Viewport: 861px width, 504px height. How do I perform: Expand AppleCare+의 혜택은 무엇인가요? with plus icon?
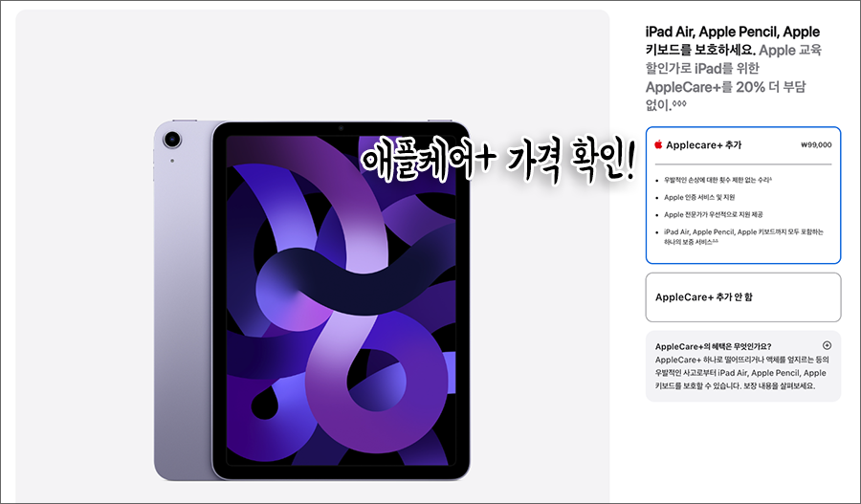coord(827,345)
